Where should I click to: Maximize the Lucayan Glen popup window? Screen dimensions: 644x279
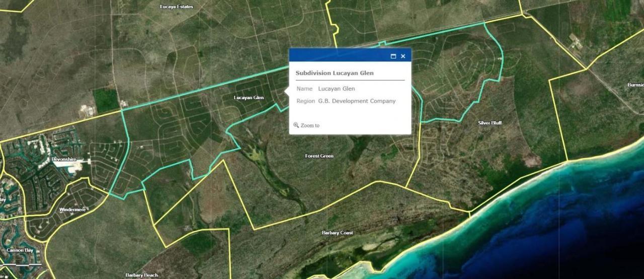point(393,56)
